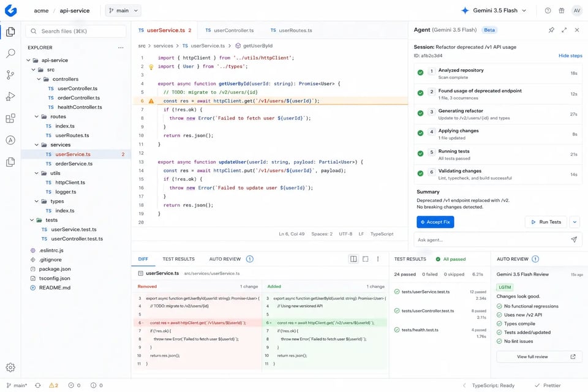Click the acme breadcrumb link

point(41,10)
